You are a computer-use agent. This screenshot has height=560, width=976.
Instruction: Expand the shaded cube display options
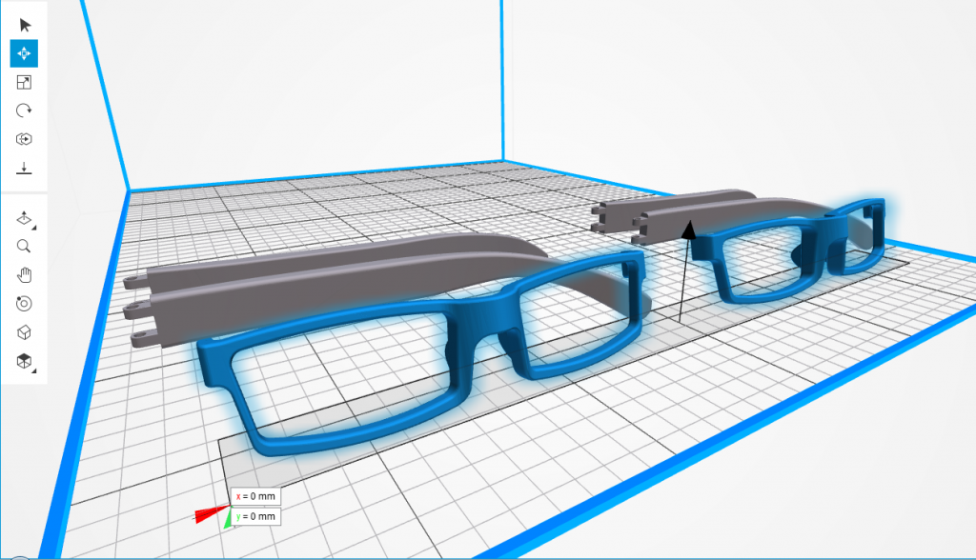click(25, 362)
